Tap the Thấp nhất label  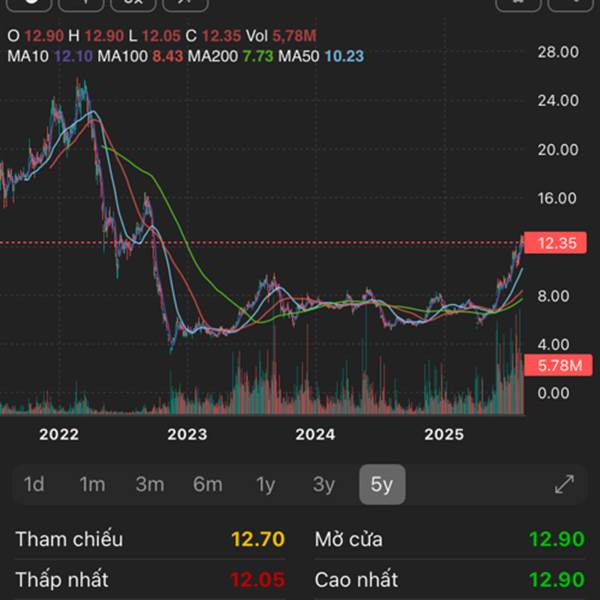click(x=62, y=580)
